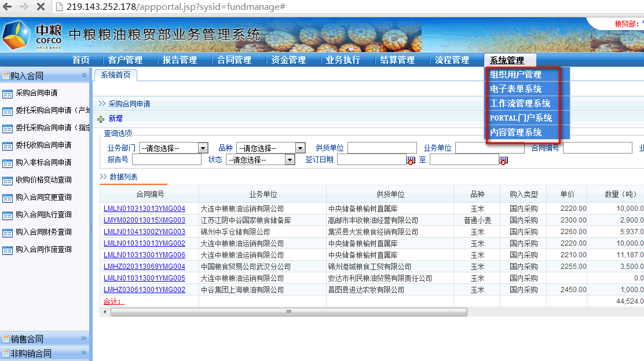Open the 状态 dropdown
This screenshot has width=644, height=361.
[x=290, y=159]
